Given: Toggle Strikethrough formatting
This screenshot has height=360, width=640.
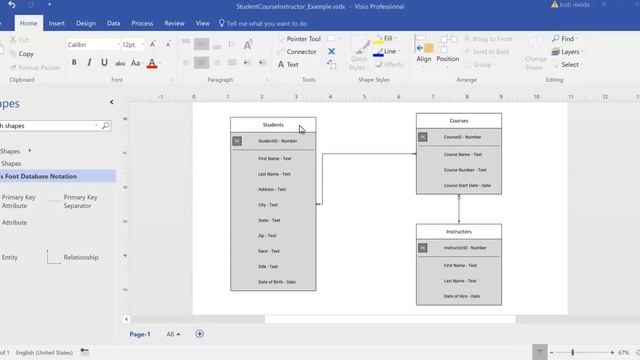Looking at the screenshot, I should 120,63.
